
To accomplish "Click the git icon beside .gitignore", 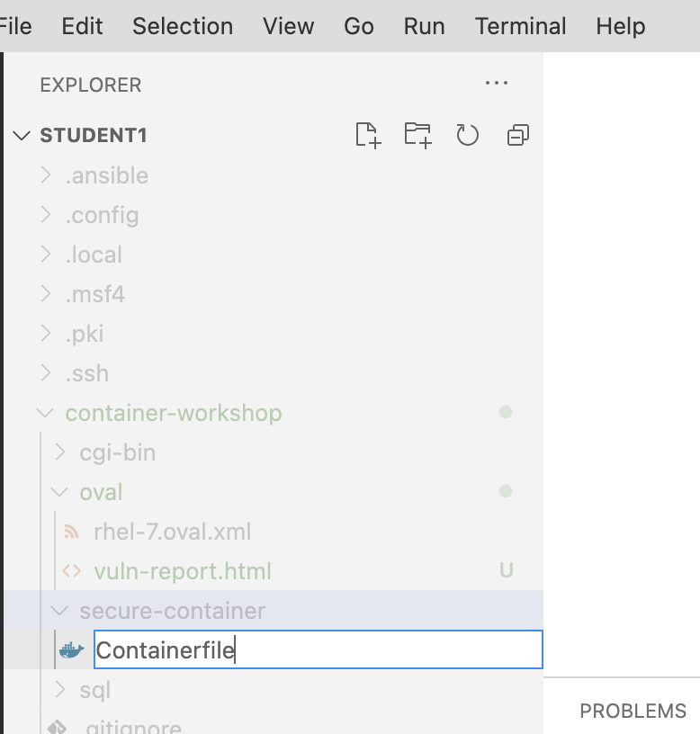I will 56,727.
